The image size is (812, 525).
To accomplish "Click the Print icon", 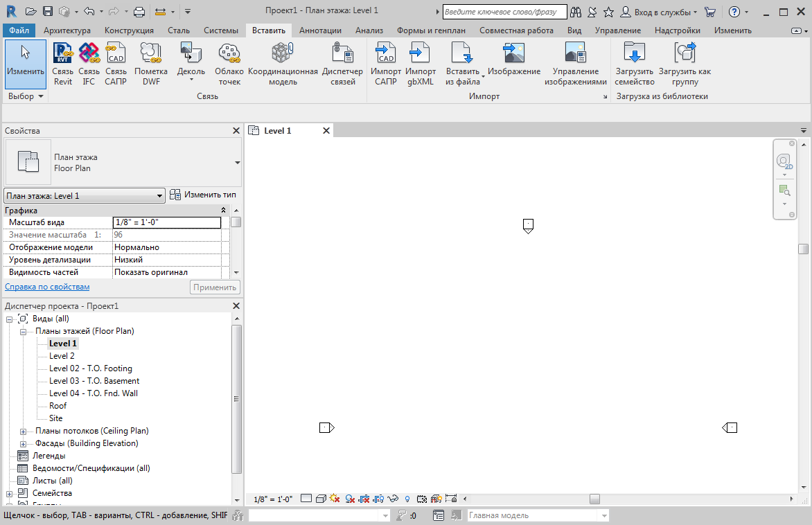I will click(139, 11).
